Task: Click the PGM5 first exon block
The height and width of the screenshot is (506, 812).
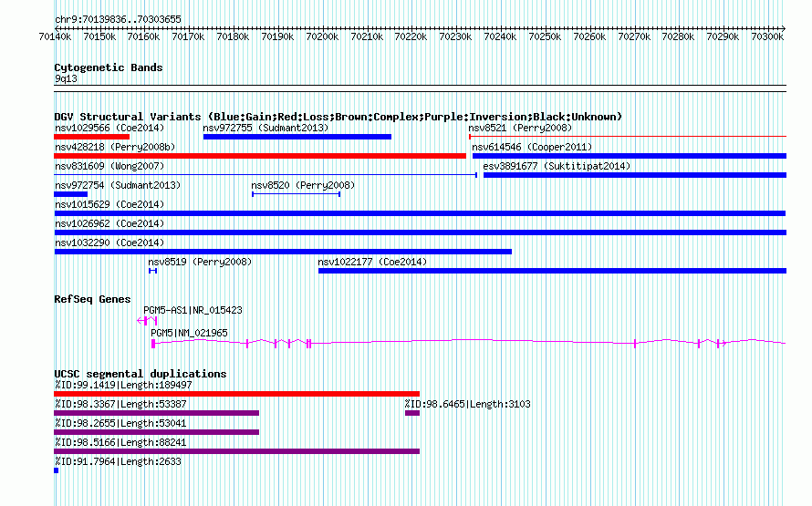Action: click(x=153, y=344)
